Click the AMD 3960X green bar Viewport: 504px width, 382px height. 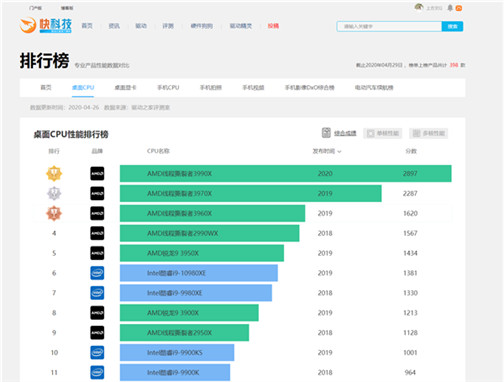pyautogui.click(x=212, y=213)
